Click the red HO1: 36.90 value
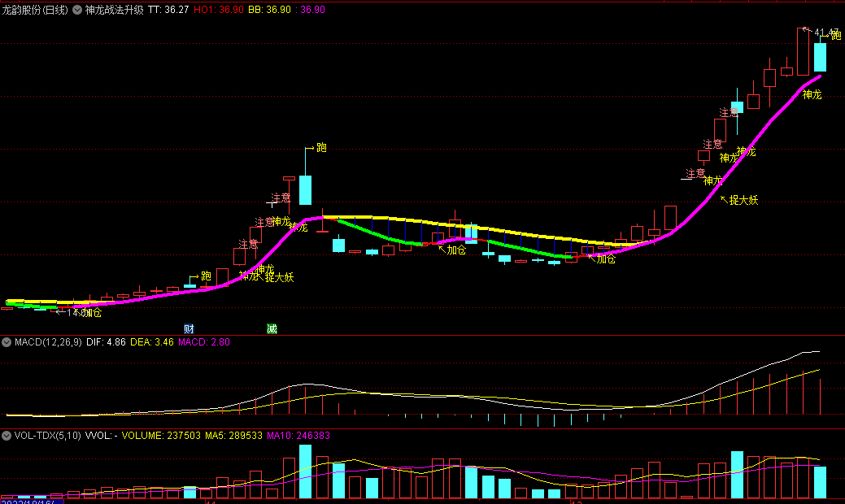This screenshot has height=504, width=845. (218, 10)
